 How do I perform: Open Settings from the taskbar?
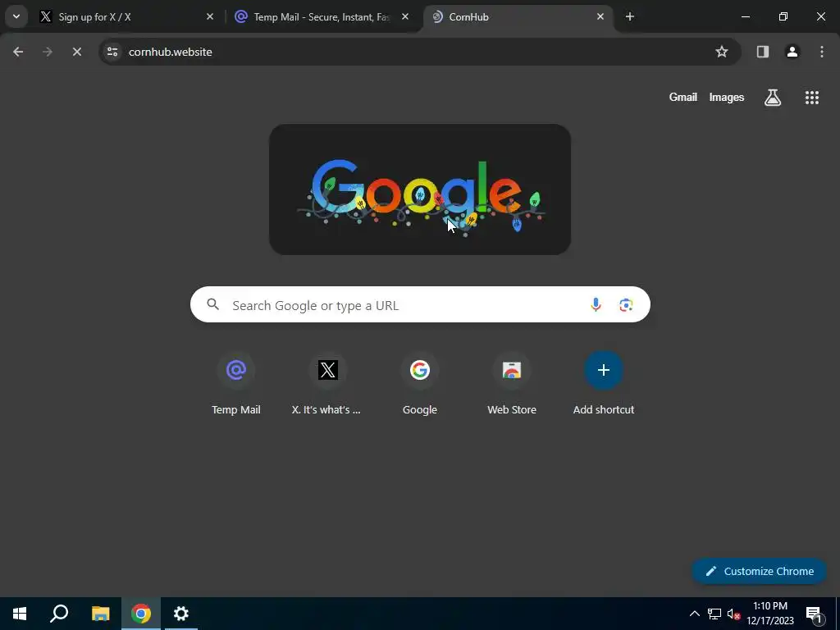click(181, 614)
